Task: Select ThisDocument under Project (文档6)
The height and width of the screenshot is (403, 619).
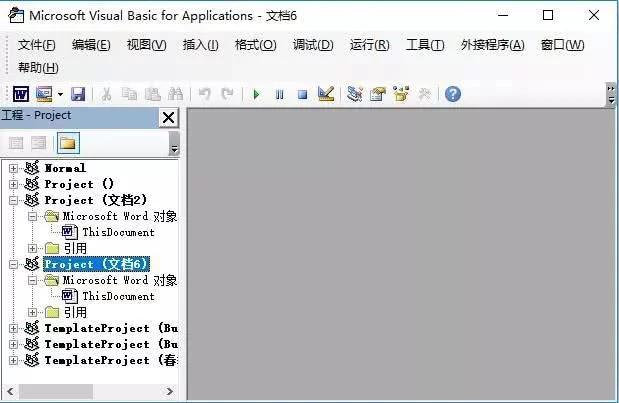Action: (x=118, y=296)
